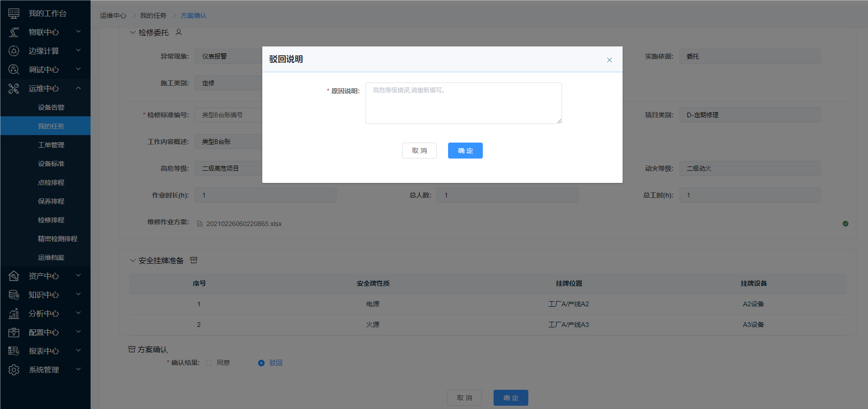Click the 分析中心 chart icon
This screenshot has height=409, width=868.
pyautogui.click(x=14, y=314)
